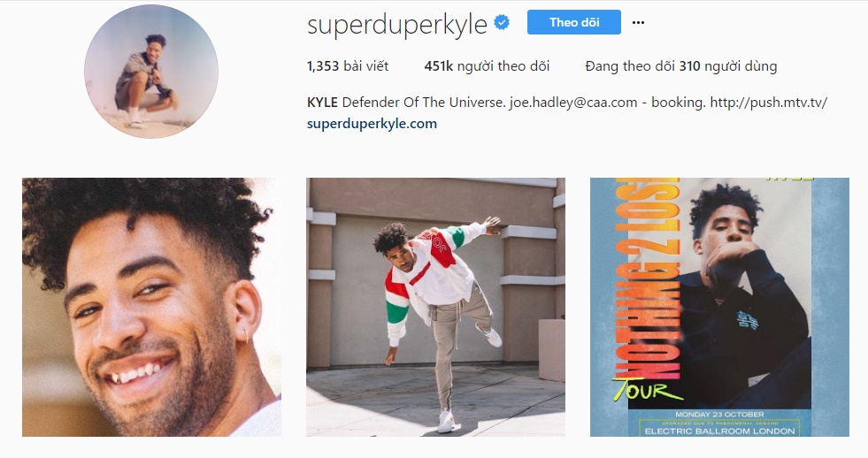
Task: Open the round profile picture
Action: (151, 72)
